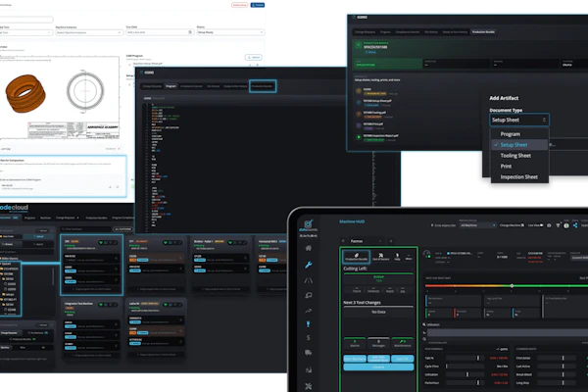
Task: Open the crossed tools icon in tablet sidebar
Action: [309, 386]
